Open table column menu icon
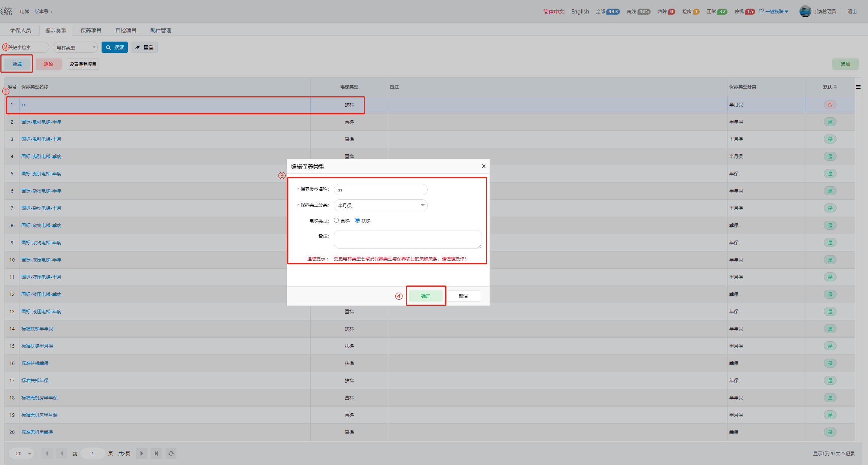 tap(858, 87)
